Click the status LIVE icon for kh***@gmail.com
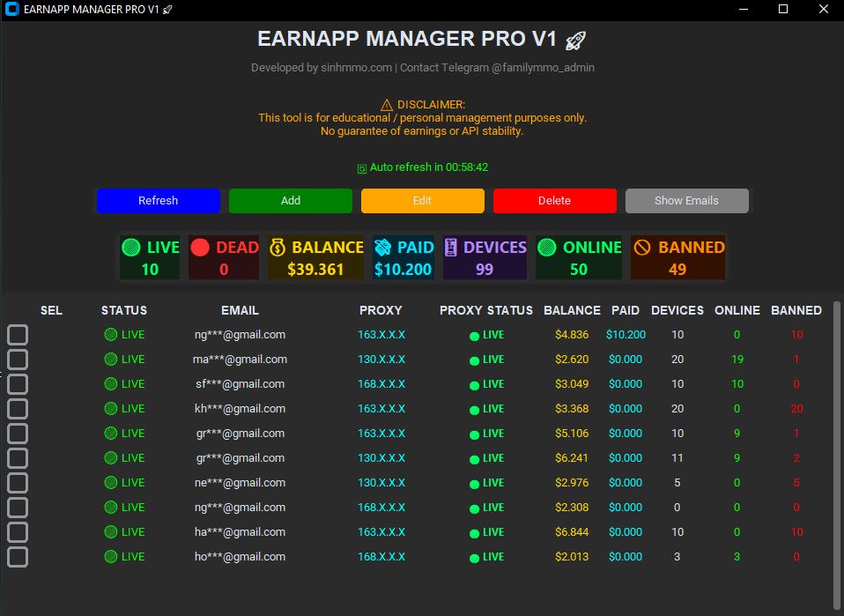Viewport: 844px width, 616px height. [x=111, y=409]
